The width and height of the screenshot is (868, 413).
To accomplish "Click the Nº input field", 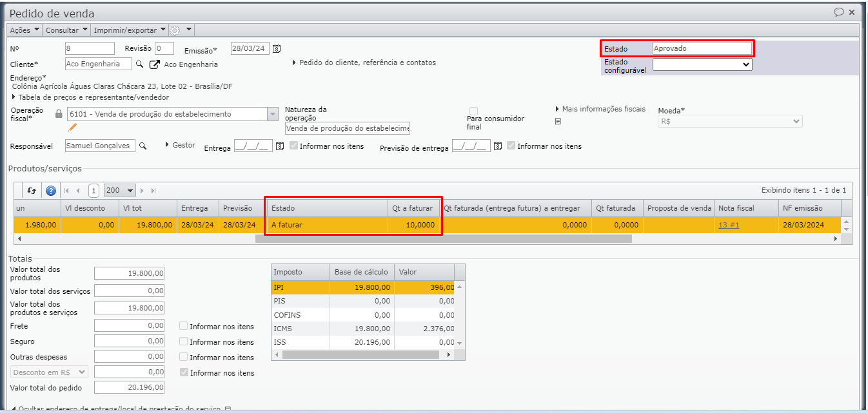I will [x=90, y=48].
